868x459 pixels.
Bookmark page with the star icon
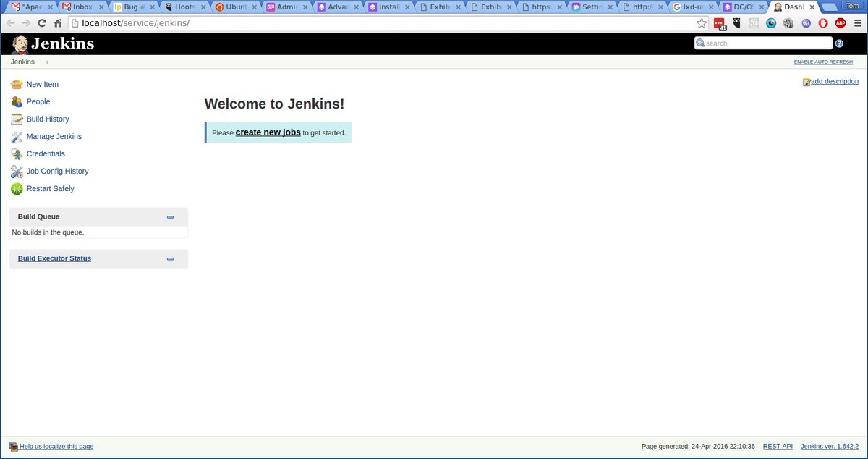[x=702, y=23]
